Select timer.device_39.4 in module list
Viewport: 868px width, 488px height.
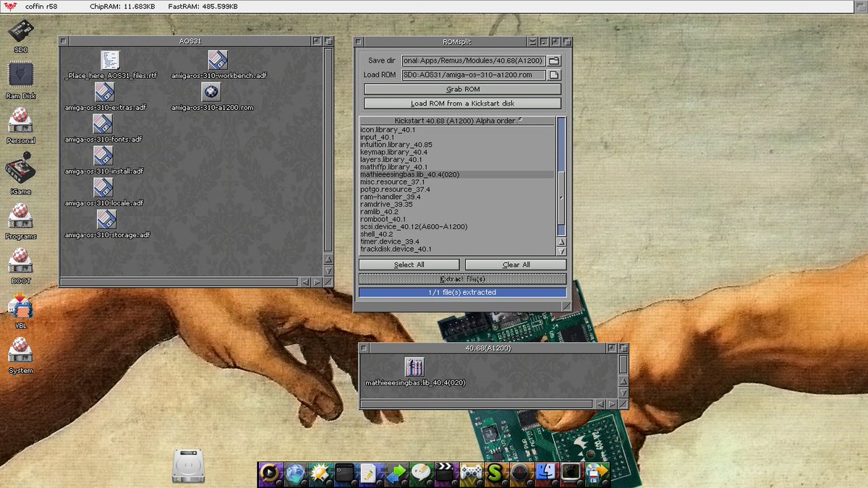click(457, 241)
